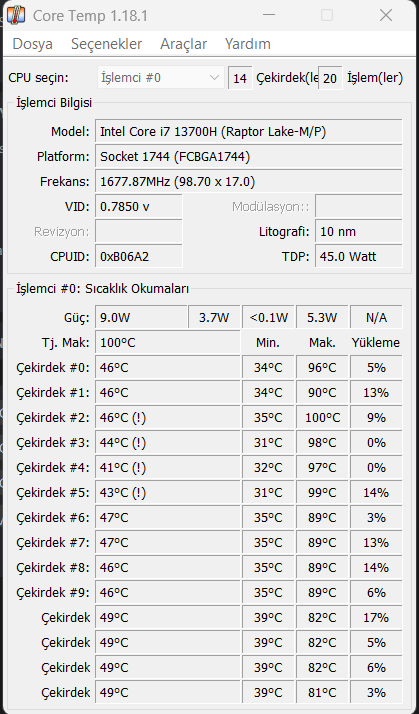Click the VID value 0.7850 v
The image size is (419, 714).
(x=139, y=207)
